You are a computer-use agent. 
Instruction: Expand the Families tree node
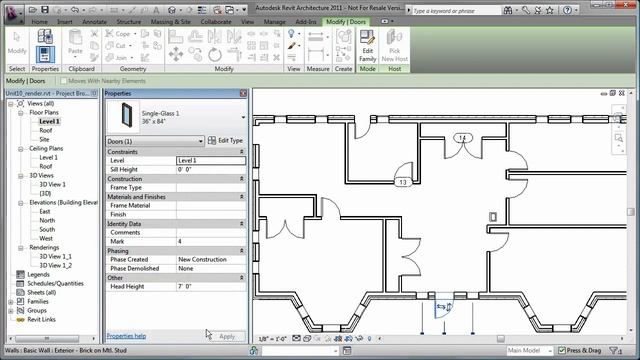coord(11,302)
